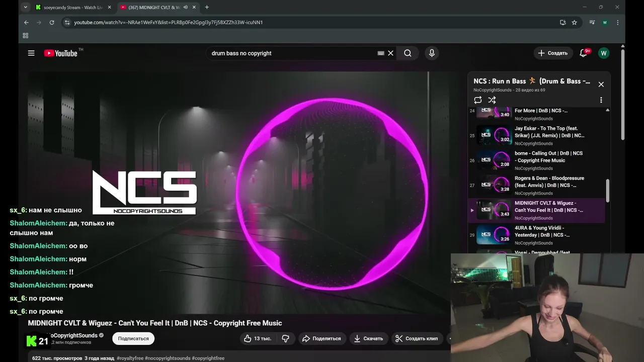
Task: Play borne - Calling Out playlist item
Action: pyautogui.click(x=537, y=160)
